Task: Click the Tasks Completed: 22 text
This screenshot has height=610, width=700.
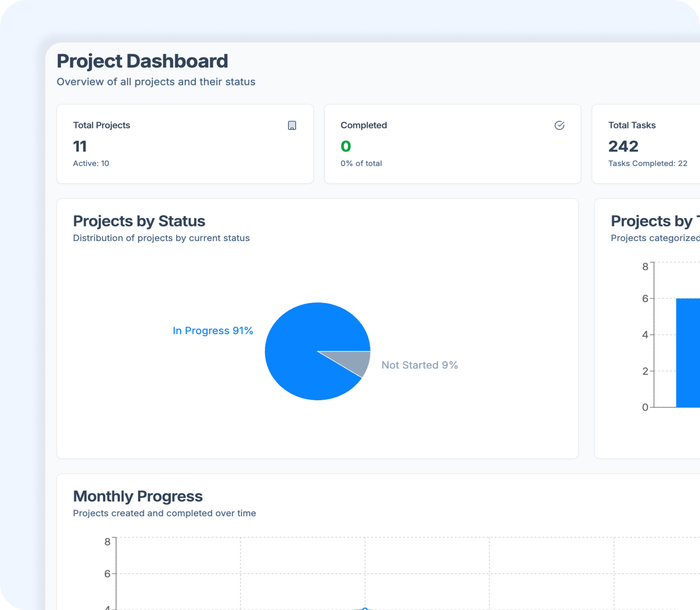Action: pyautogui.click(x=648, y=164)
